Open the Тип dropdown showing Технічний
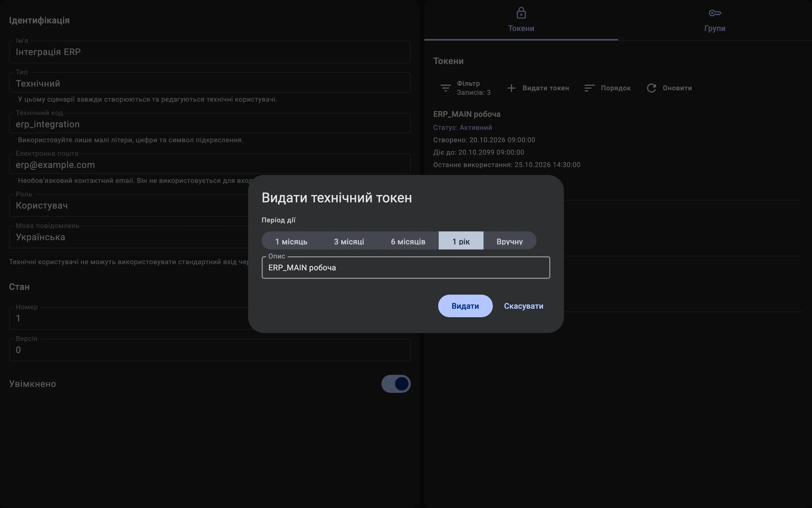The width and height of the screenshot is (812, 508). click(x=210, y=83)
